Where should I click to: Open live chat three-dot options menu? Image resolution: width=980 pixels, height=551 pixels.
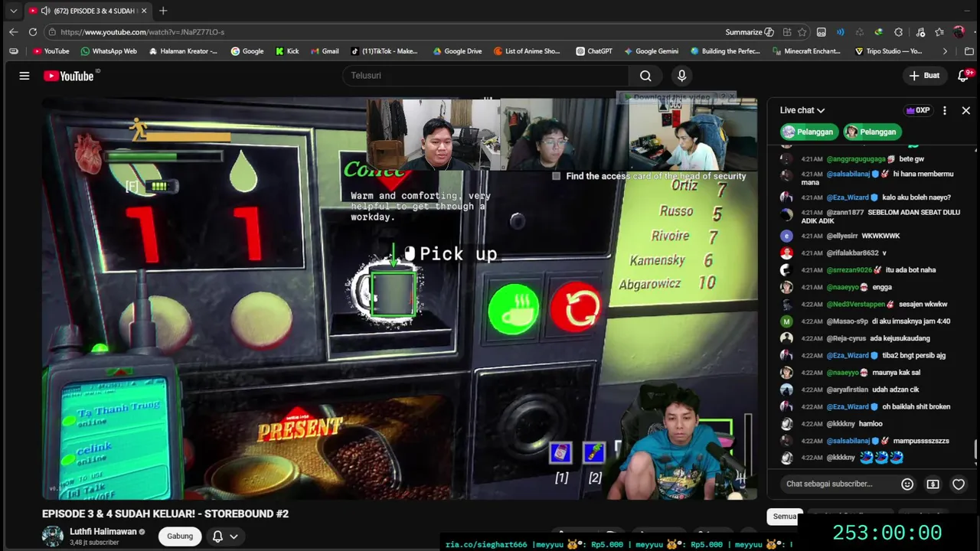tap(944, 110)
